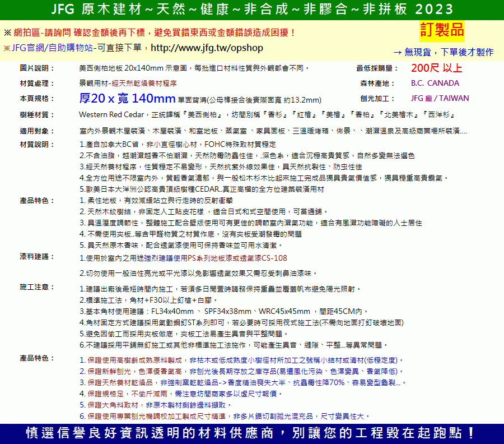
Task: Click the label 材質說明
Action: [x=36, y=145]
